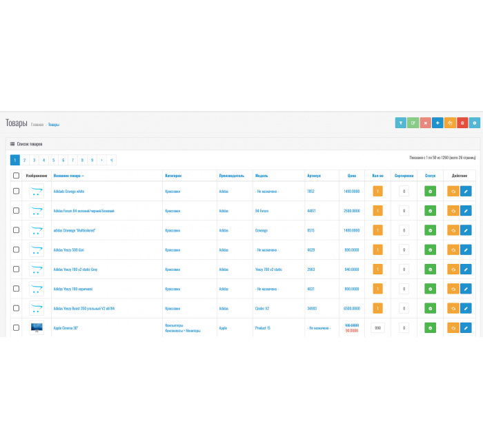Click the article number 34883
The image size is (483, 448).
click(x=312, y=308)
